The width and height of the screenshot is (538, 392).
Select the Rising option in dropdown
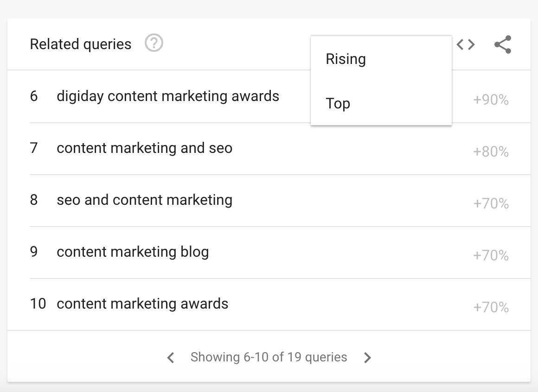click(346, 59)
